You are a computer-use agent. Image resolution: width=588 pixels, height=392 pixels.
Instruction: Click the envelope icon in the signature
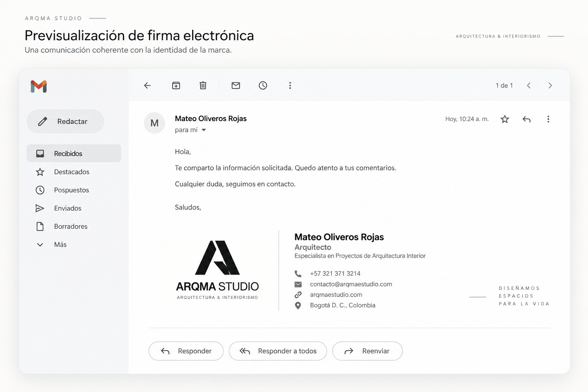click(x=298, y=284)
